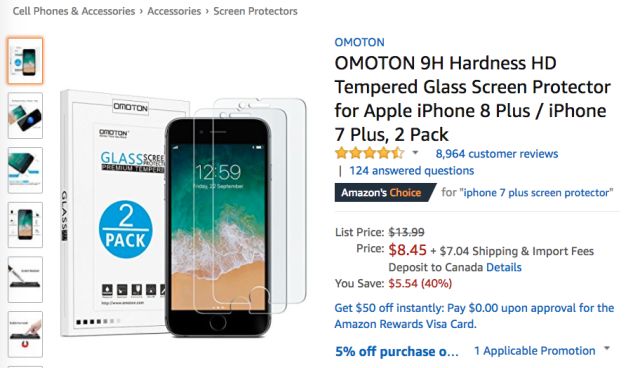Go to the Accessories breadcrumb
Viewport: 640px width, 368px height.
click(174, 11)
